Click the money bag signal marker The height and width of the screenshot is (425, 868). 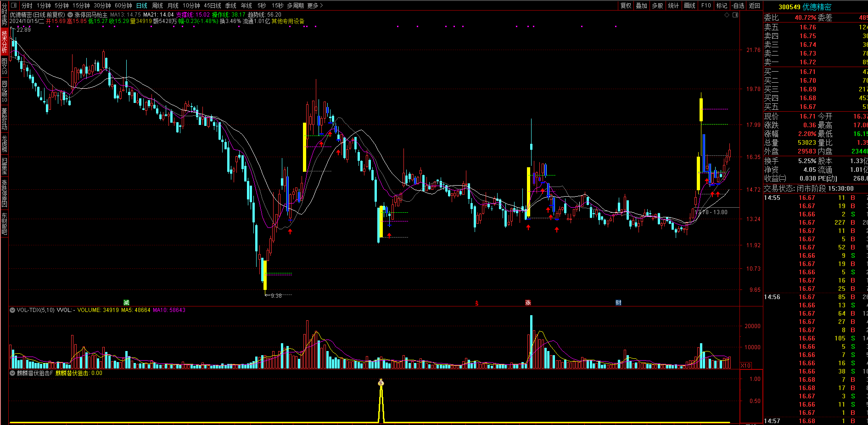(381, 383)
